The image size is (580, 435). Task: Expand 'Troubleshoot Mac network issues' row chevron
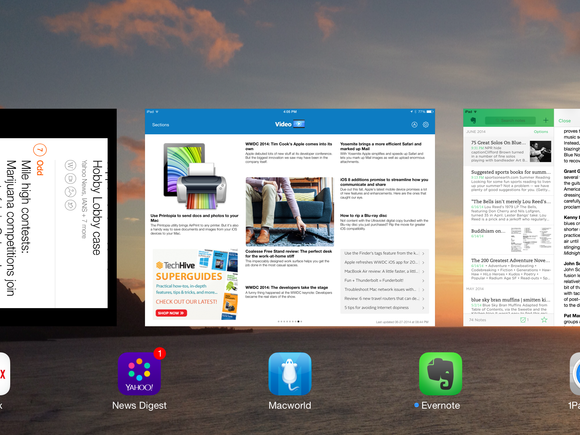(423, 290)
